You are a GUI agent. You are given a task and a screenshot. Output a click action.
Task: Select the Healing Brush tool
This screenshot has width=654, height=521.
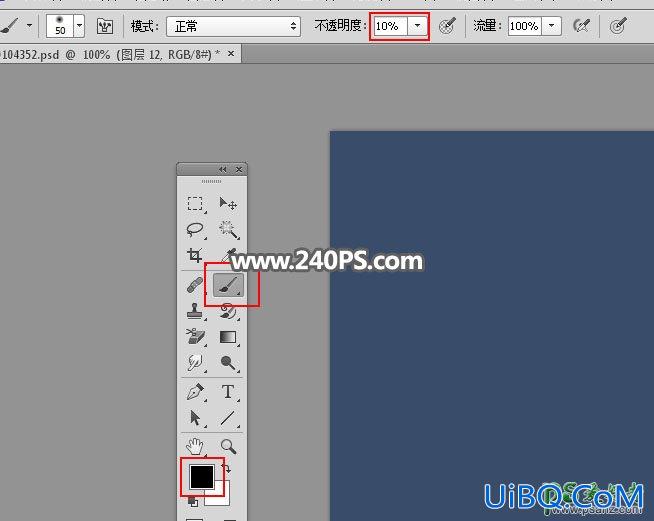(195, 285)
